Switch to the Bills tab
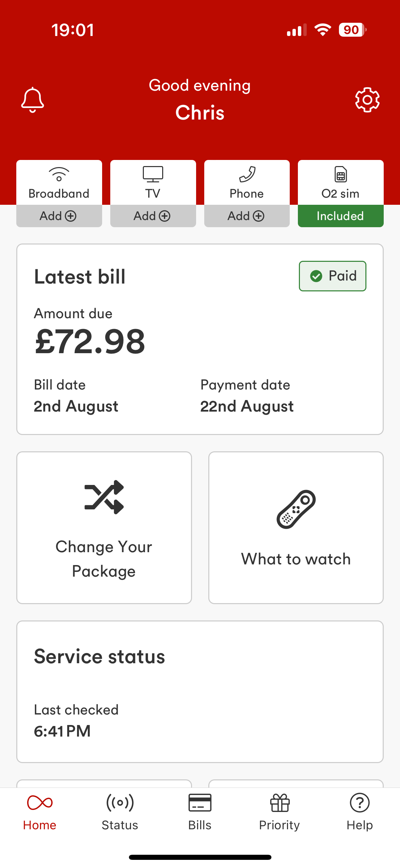 (200, 812)
